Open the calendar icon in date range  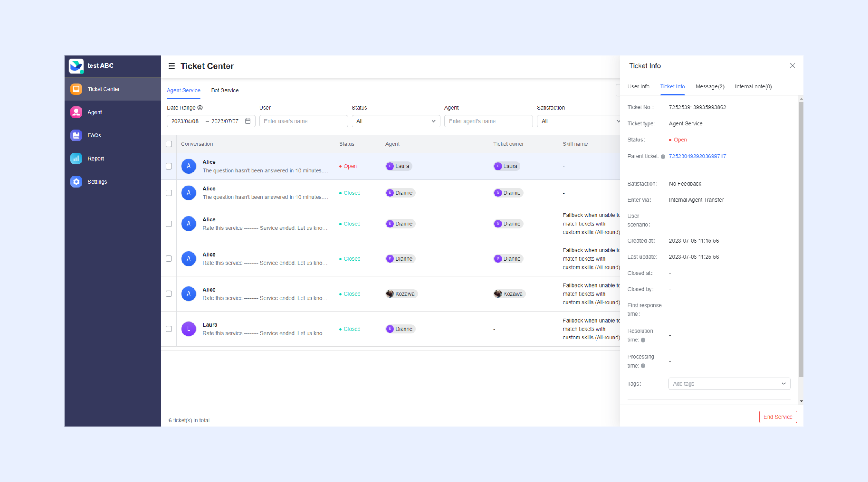coord(248,121)
